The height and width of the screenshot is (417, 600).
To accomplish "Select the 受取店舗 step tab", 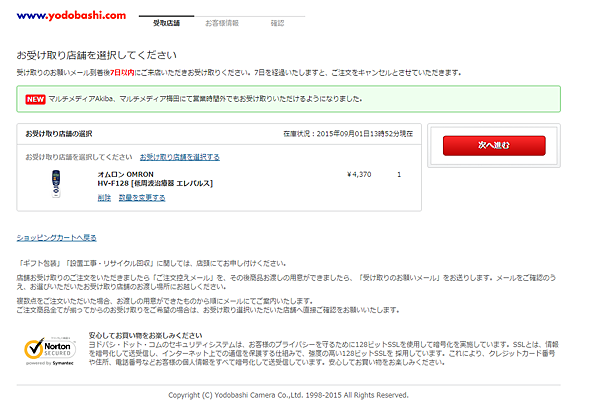I will tap(166, 23).
